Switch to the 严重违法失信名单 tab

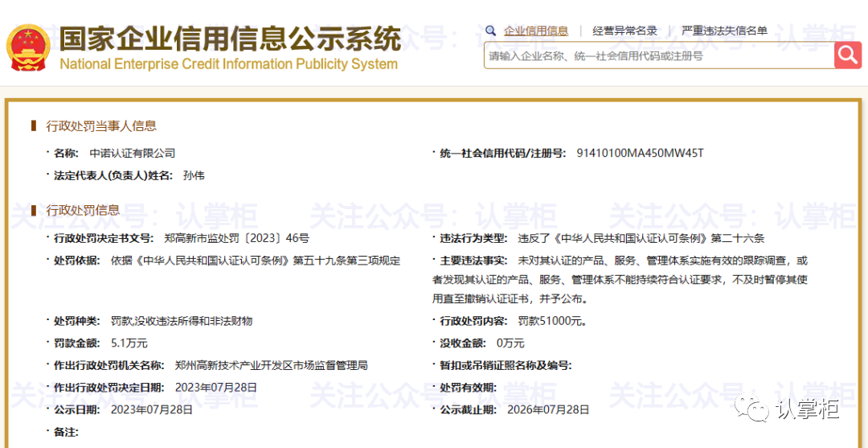click(724, 31)
